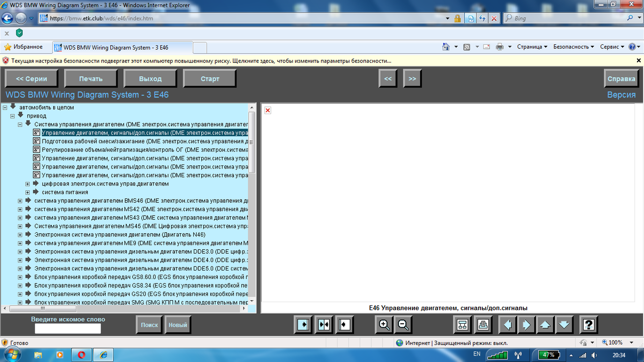644x362 pixels.
Task: Expand 'система управления двигателем MS42' node
Action: pyautogui.click(x=20, y=210)
